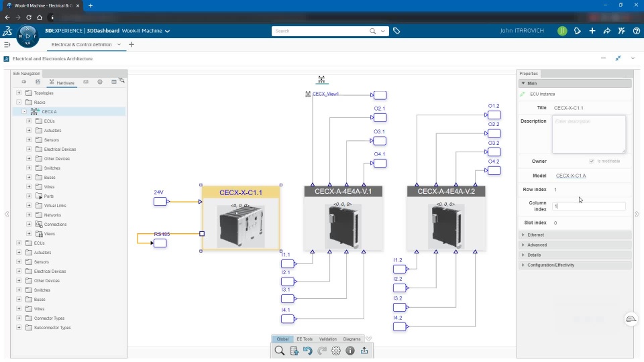The image size is (644, 362).
Task: Switch to the Diagrams tab
Action: pyautogui.click(x=352, y=339)
